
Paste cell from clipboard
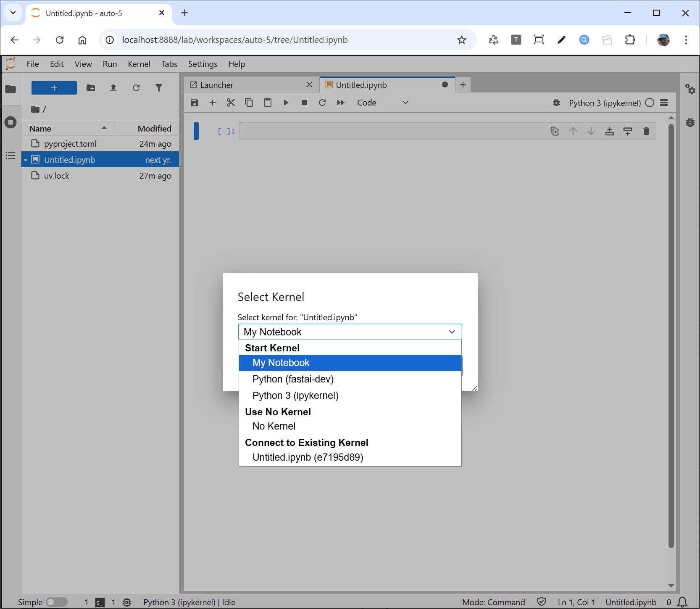[268, 103]
